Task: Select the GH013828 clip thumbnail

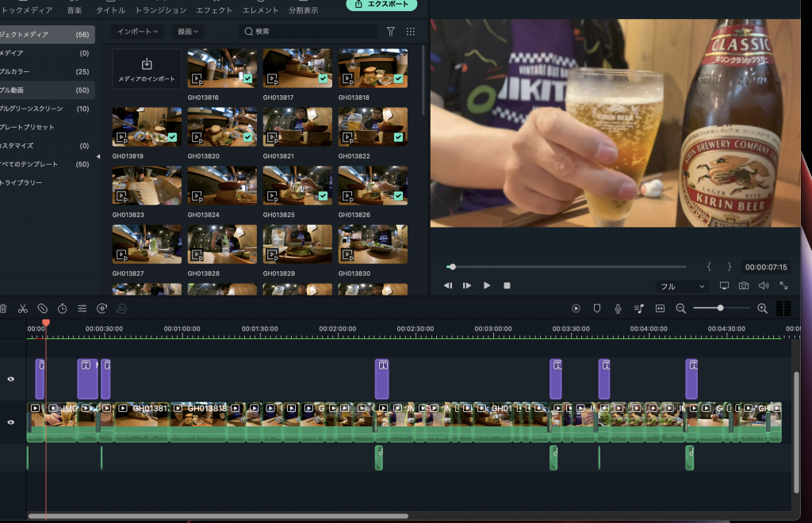Action: click(222, 244)
